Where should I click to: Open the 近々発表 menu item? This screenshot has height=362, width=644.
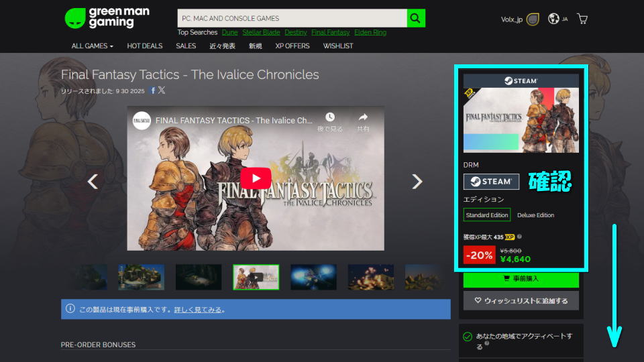click(x=222, y=46)
